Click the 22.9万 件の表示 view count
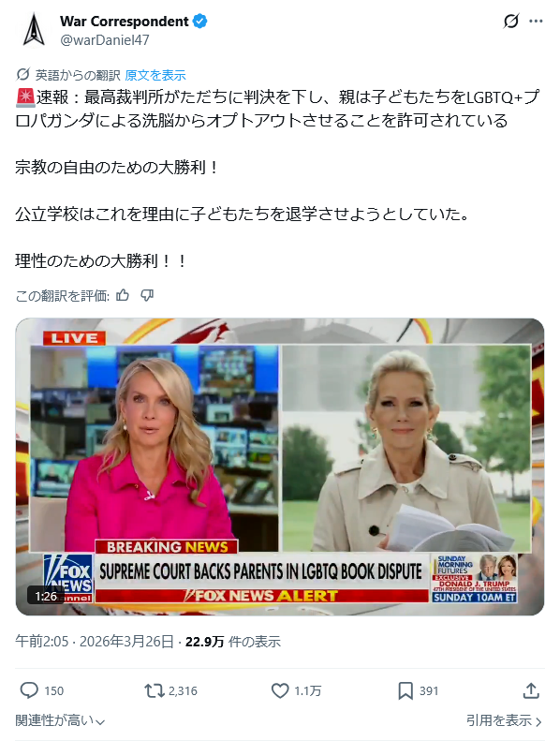This screenshot has height=741, width=560. (233, 642)
